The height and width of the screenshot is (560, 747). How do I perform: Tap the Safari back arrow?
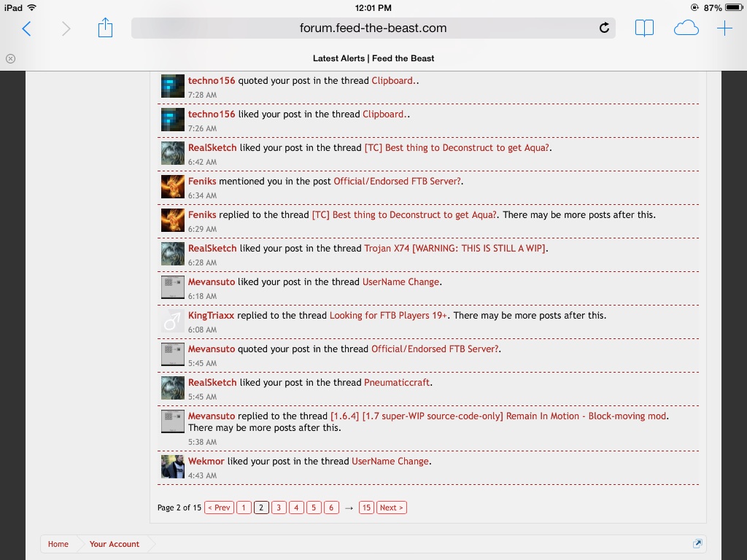(x=27, y=28)
